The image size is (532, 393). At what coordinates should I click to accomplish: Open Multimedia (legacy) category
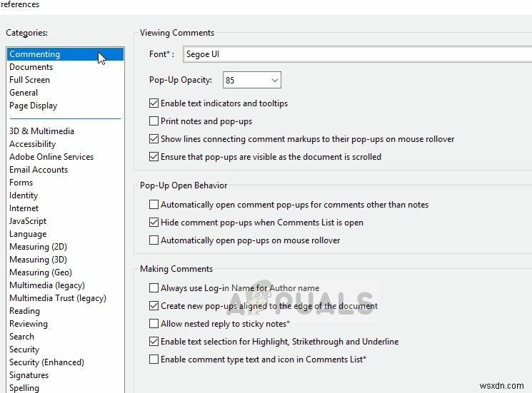(47, 285)
